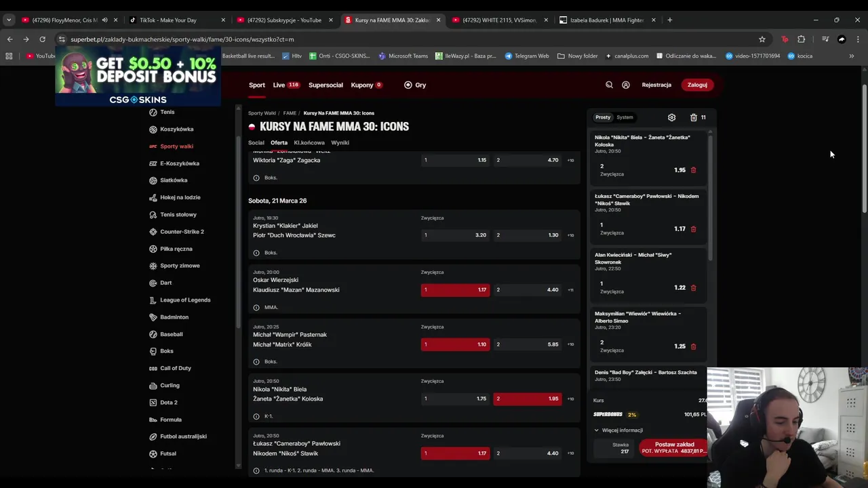Viewport: 868px width, 488px height.
Task: Open the Live section
Action: coord(285,85)
